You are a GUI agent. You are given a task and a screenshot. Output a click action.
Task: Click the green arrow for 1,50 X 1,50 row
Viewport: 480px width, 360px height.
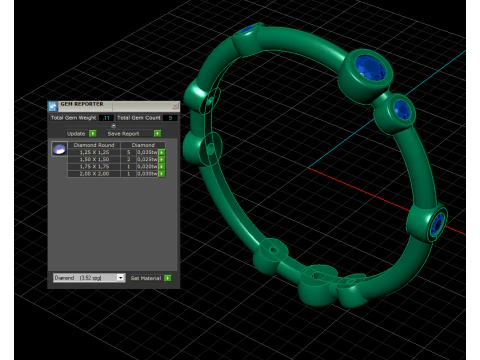click(x=162, y=160)
